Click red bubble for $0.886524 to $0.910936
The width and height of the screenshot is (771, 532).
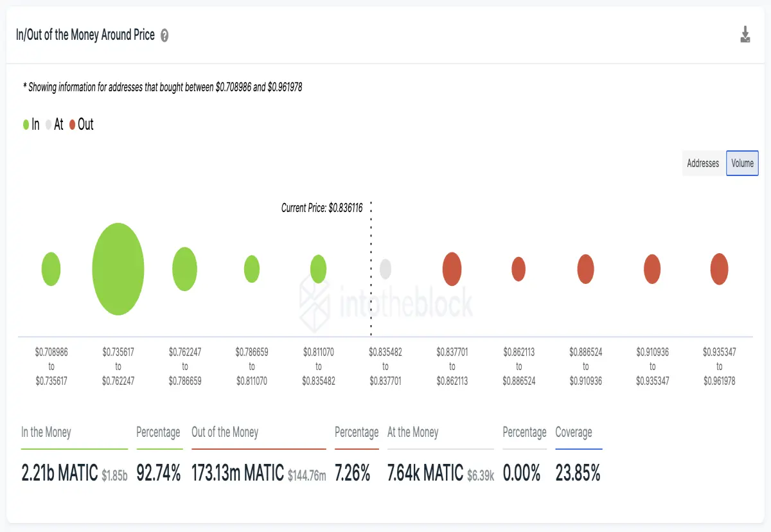(585, 269)
